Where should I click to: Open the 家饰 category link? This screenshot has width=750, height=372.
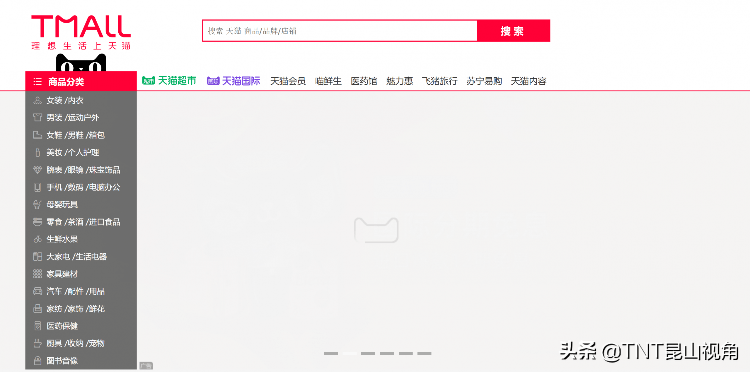point(76,309)
